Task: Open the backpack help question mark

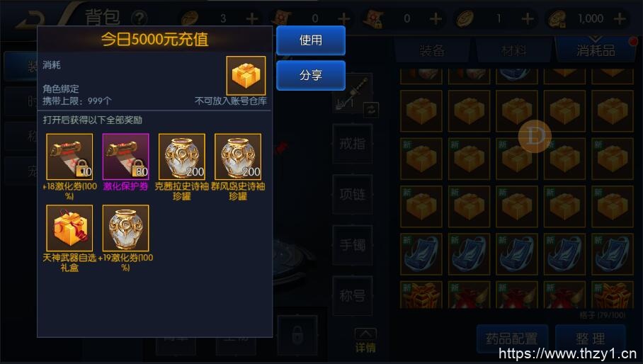Action: coord(140,18)
